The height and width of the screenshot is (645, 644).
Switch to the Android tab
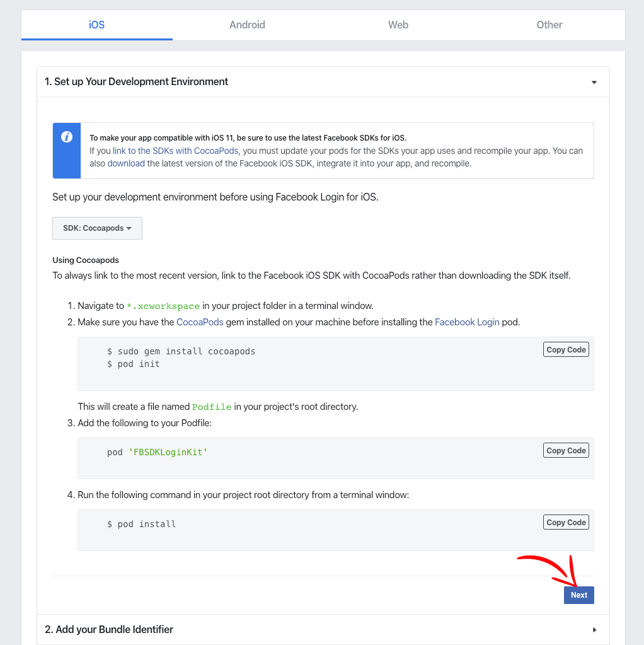coord(247,25)
